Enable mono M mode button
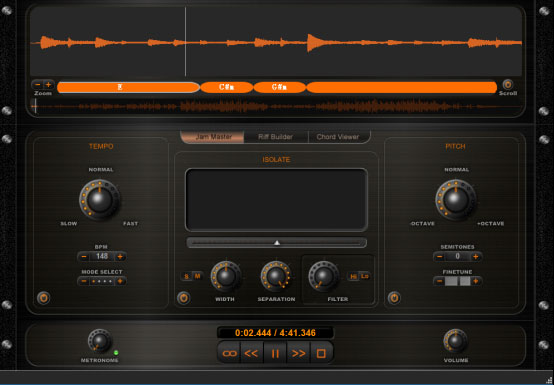Screen dimensions: 554x385 197,276
